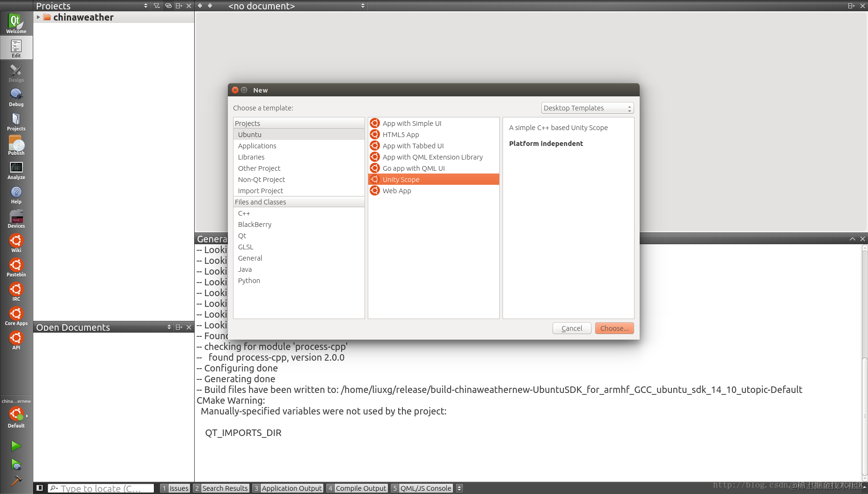
Task: Show the Compile Output pane
Action: (357, 488)
